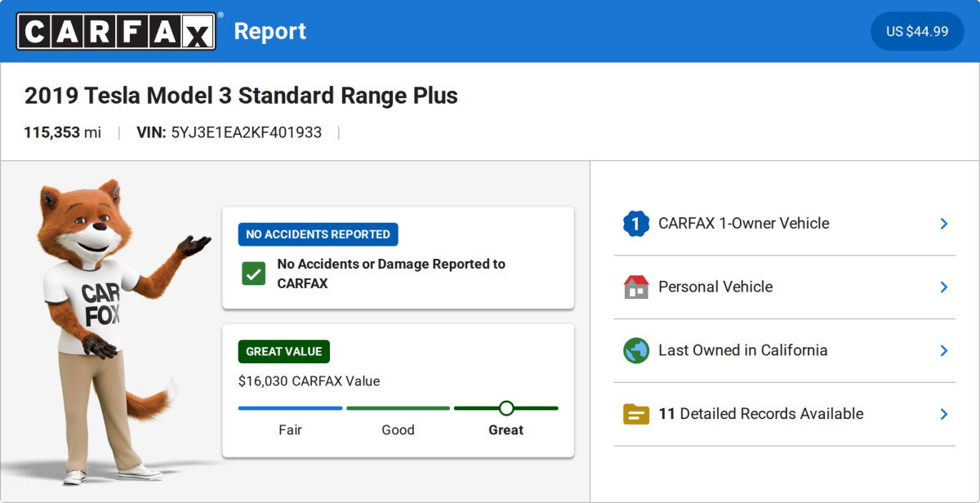Click the globe icon for Last Owned
980x503 pixels.
pos(636,350)
